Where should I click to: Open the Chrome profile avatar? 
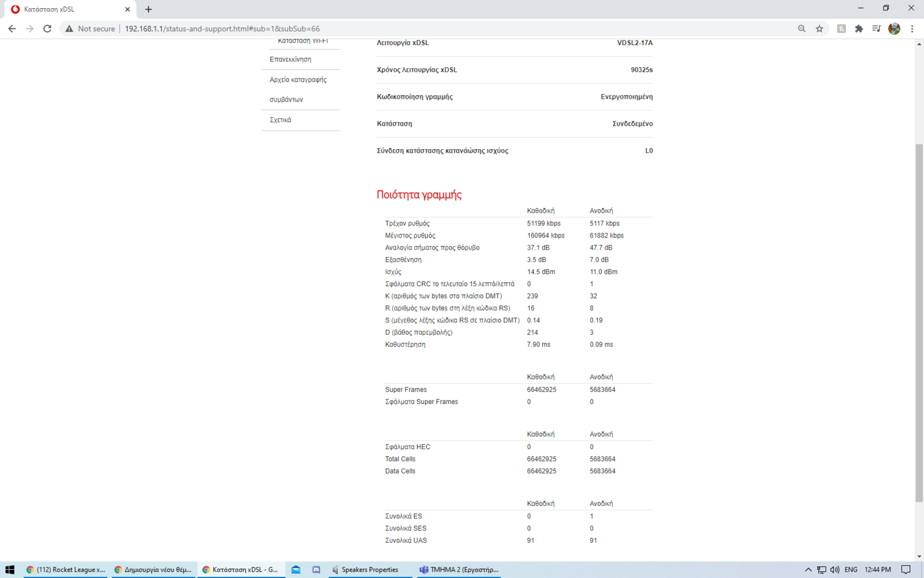(x=895, y=28)
